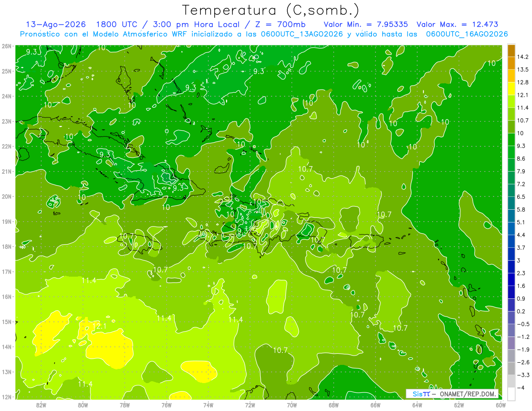Click the "4.4" color scale label
Screen dimensions: 532x411
click(521, 235)
